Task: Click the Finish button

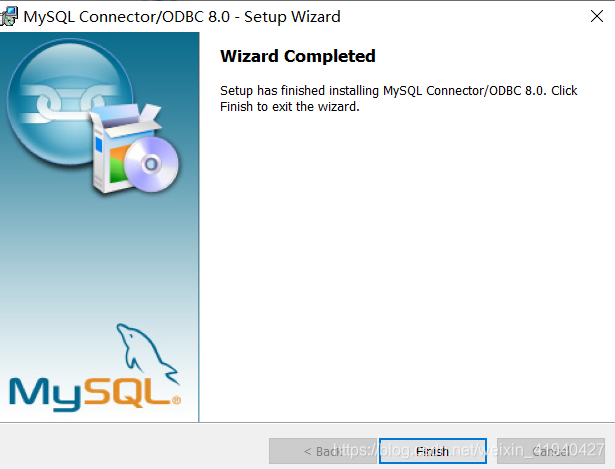Action: (x=433, y=451)
